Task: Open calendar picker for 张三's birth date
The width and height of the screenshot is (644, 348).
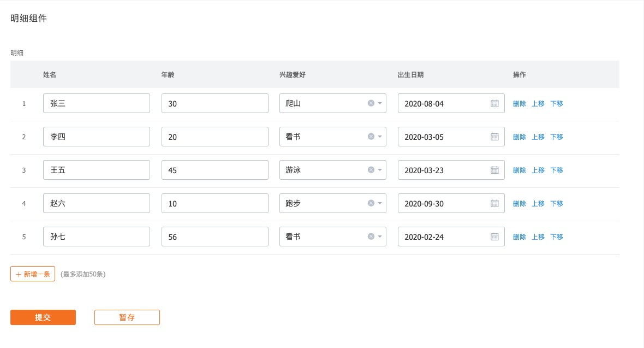Action: (x=494, y=103)
